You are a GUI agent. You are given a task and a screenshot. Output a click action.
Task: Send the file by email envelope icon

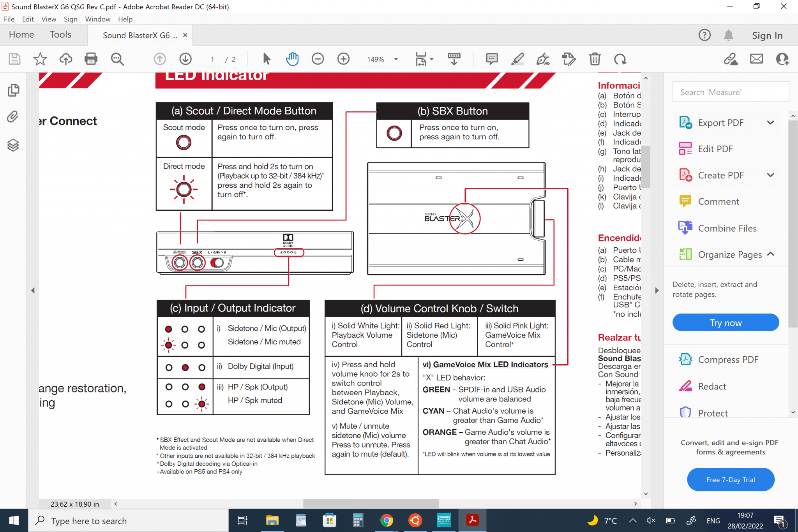pyautogui.click(x=756, y=59)
